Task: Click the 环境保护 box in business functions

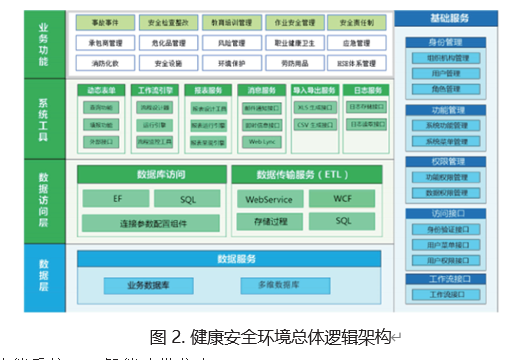Action: coord(232,63)
